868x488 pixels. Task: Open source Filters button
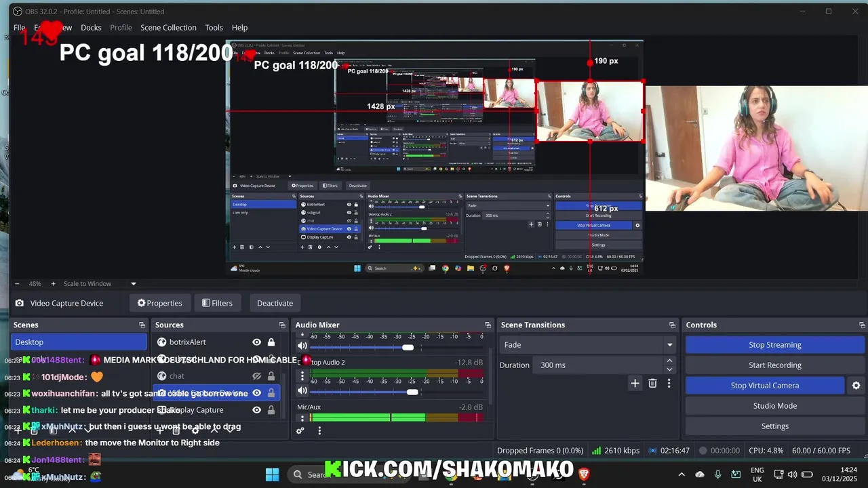point(216,303)
